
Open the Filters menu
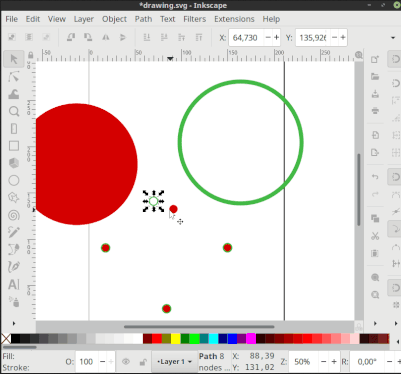point(194,19)
